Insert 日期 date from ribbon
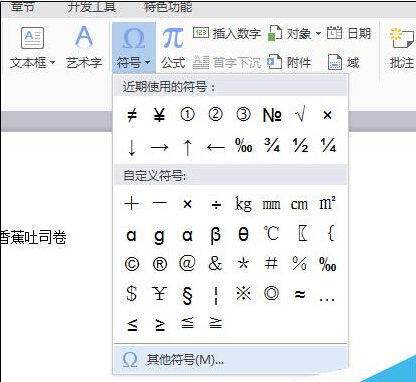Screen dimensions: 416x382 click(x=349, y=33)
